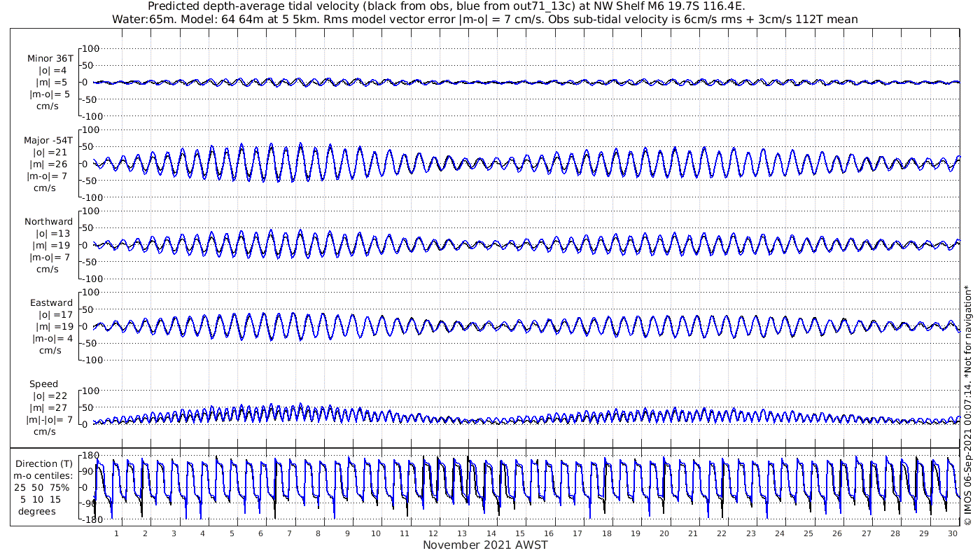Click the 'November 2021 AWST' axis title
The image size is (980, 560).
tap(485, 545)
